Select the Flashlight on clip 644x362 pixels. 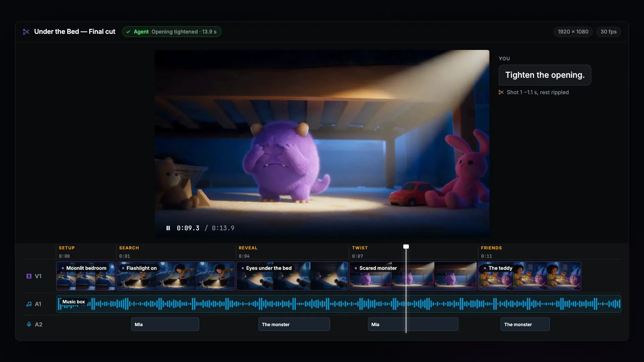tap(176, 276)
